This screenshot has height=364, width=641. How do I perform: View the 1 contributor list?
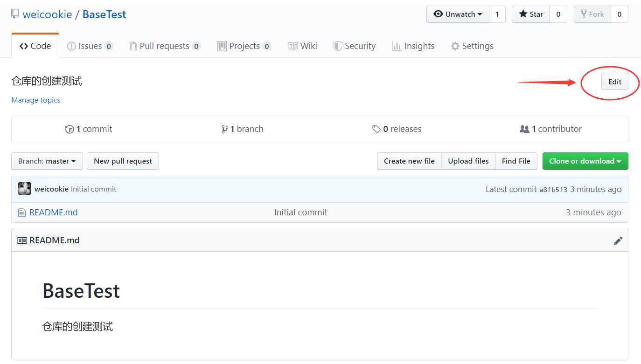tap(550, 129)
